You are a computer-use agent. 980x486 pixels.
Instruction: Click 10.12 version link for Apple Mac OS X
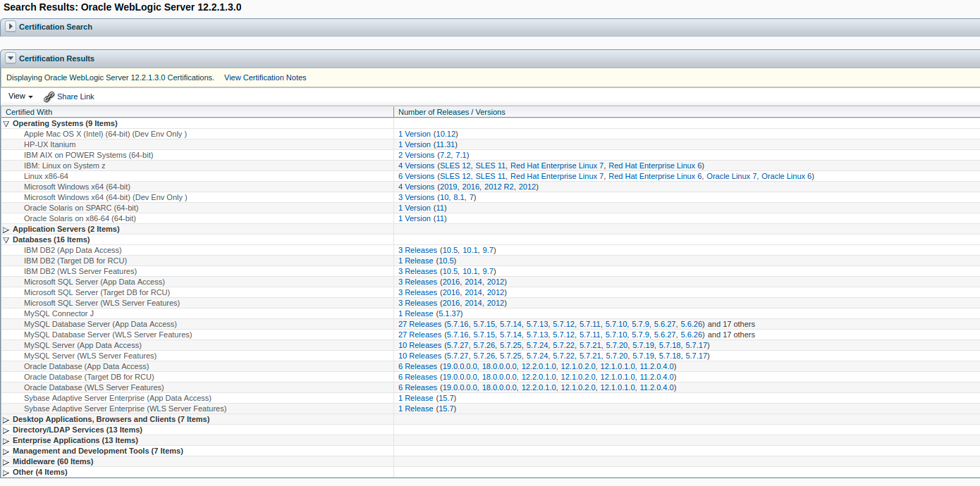(446, 134)
